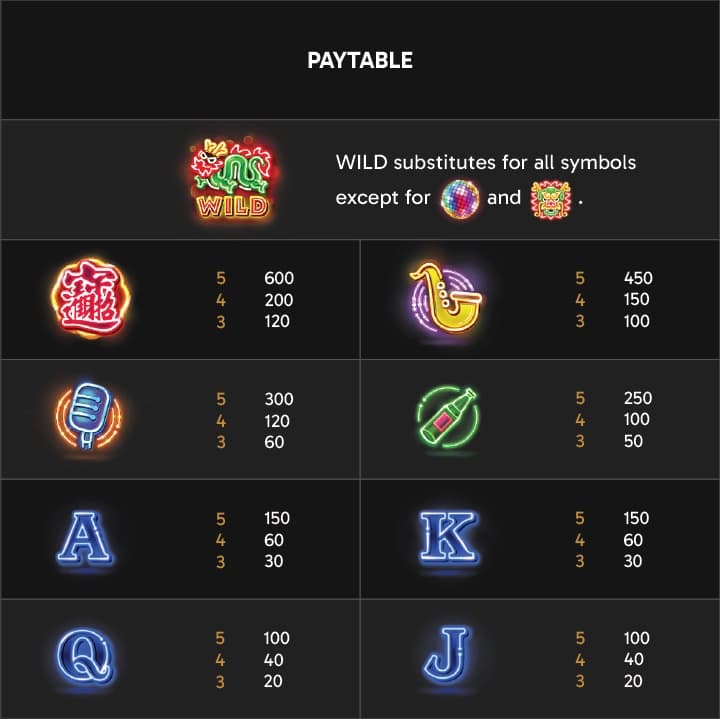Click the dragon mask scatter symbol

(551, 199)
